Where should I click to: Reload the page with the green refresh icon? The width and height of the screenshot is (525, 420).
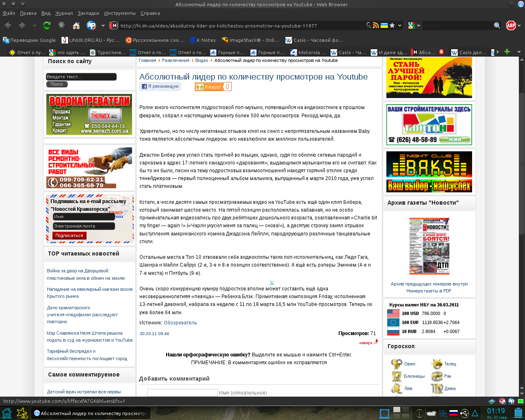pyautogui.click(x=47, y=25)
